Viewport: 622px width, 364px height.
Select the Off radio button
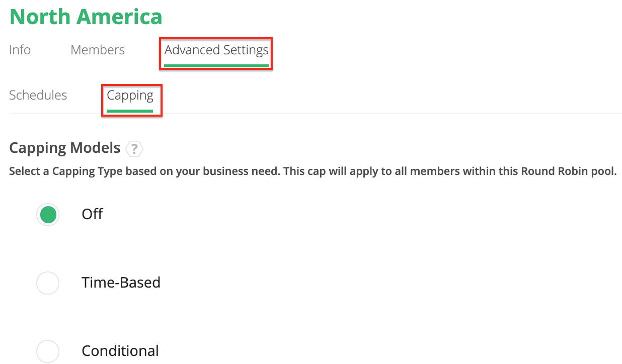48,215
